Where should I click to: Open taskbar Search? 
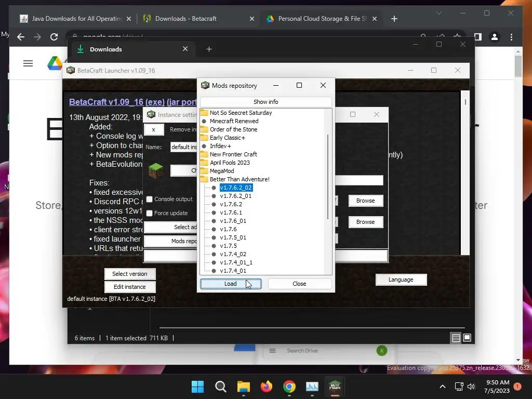[x=220, y=387]
